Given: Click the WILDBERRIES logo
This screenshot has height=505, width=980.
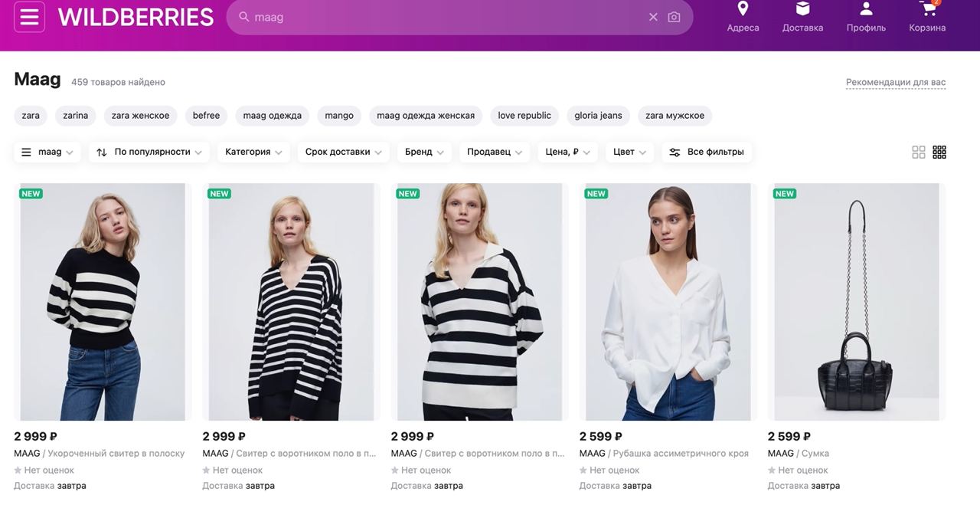Looking at the screenshot, I should point(136,17).
